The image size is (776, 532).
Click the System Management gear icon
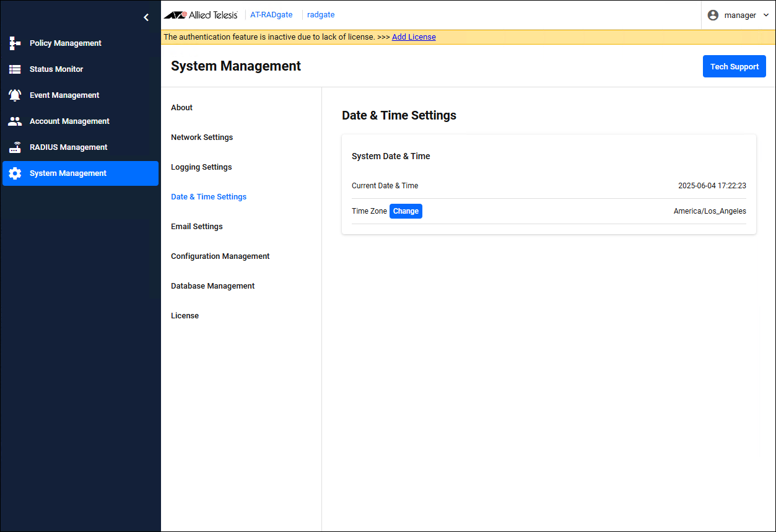coord(15,173)
